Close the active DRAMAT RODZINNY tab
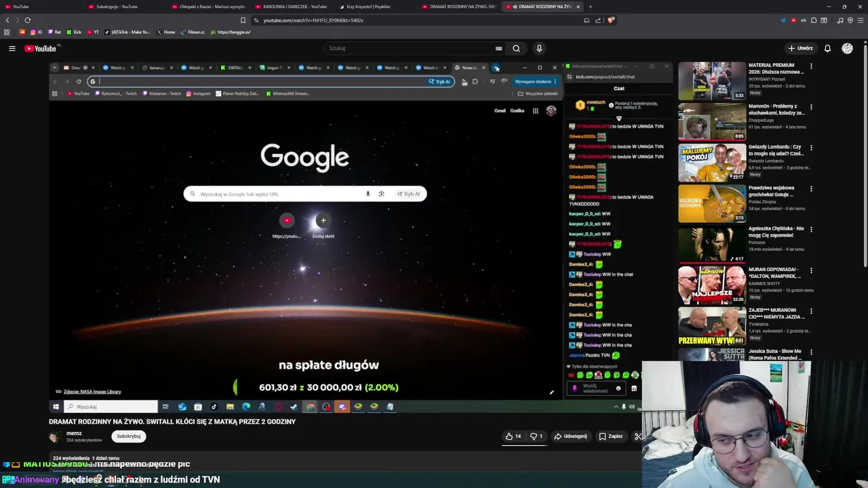Image resolution: width=868 pixels, height=488 pixels. point(578,7)
